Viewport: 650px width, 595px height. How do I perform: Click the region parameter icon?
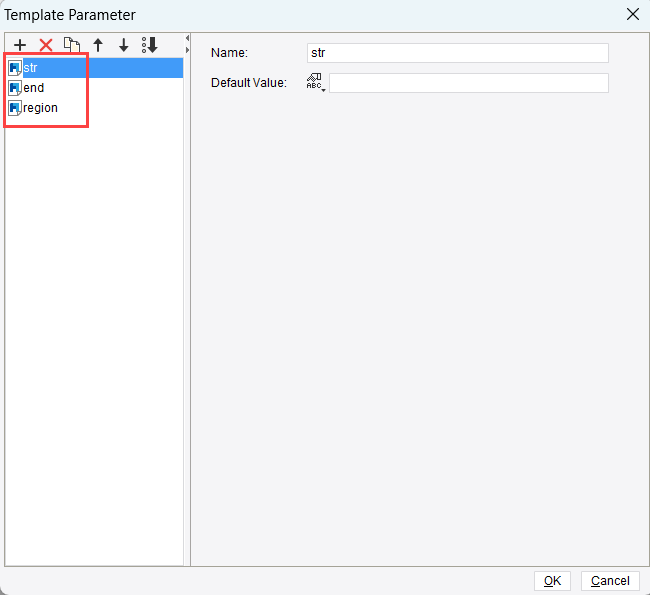(15, 108)
